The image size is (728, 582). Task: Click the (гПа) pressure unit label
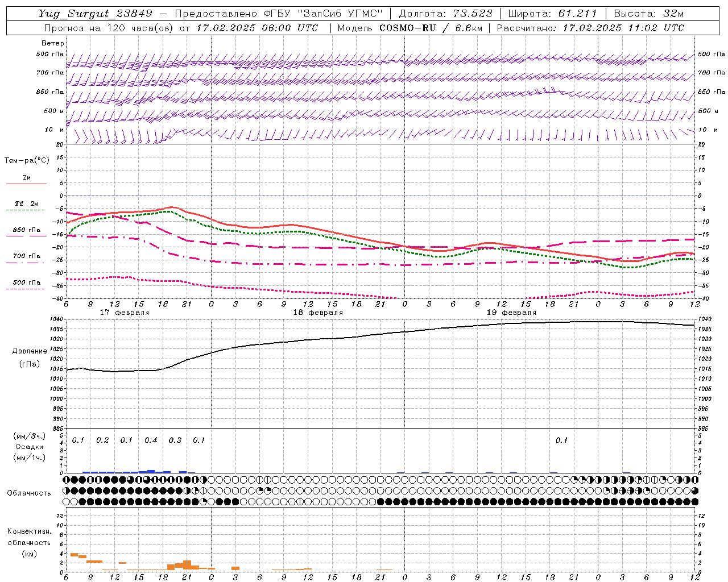30,364
